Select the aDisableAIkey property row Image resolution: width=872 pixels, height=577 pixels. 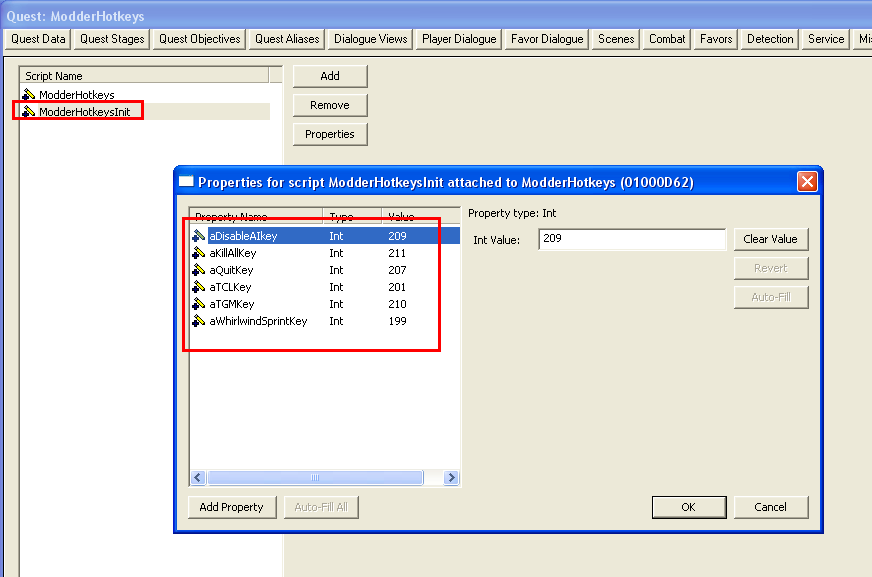325,236
